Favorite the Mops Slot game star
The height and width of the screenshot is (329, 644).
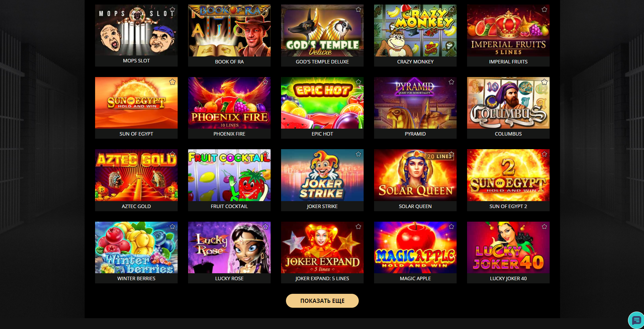pos(172,9)
